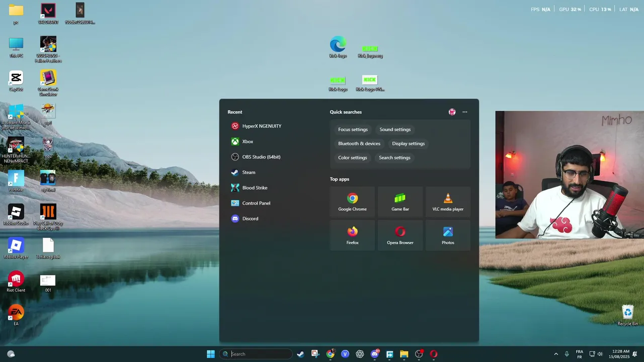Switch the FRA FR input language

(580, 354)
